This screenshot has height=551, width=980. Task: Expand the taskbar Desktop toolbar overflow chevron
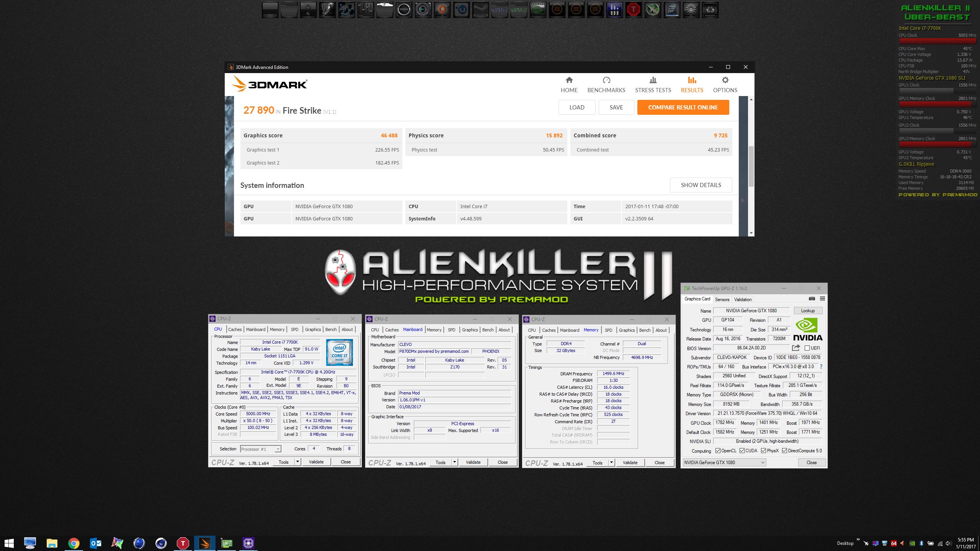[858, 539]
